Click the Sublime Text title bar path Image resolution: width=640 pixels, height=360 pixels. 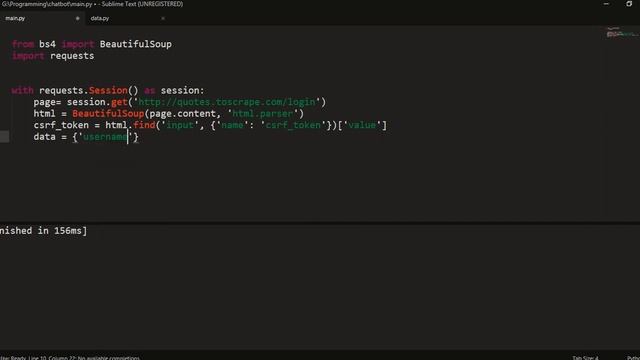(x=92, y=4)
